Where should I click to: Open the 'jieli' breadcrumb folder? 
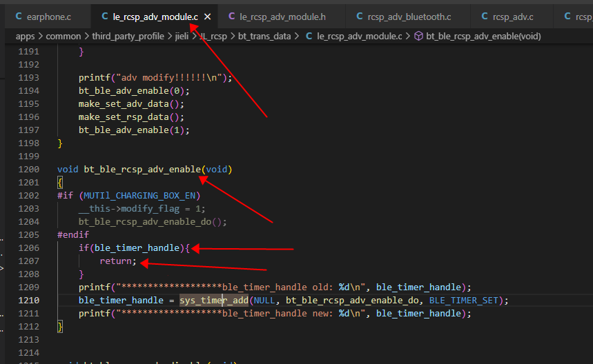(x=182, y=37)
